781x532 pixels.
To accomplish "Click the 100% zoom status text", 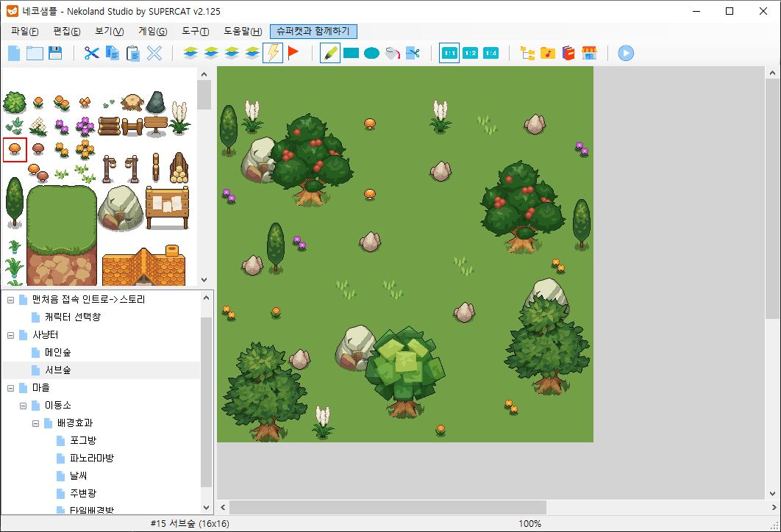I will [530, 523].
